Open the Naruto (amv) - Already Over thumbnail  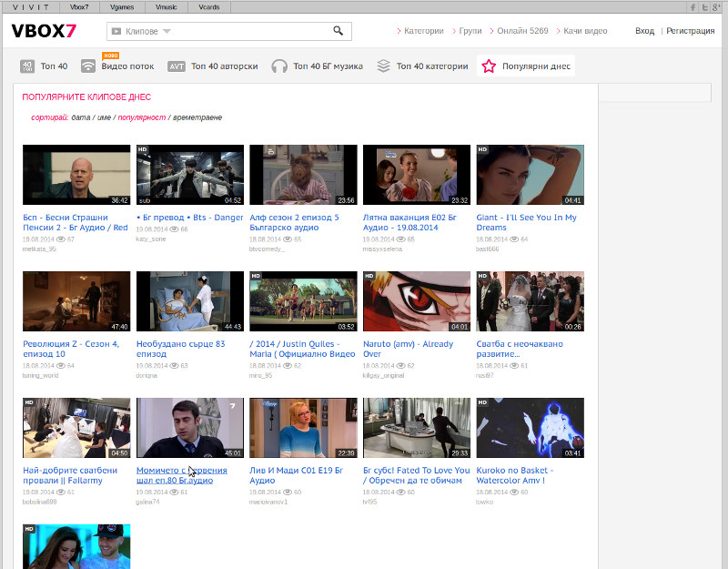tap(417, 301)
